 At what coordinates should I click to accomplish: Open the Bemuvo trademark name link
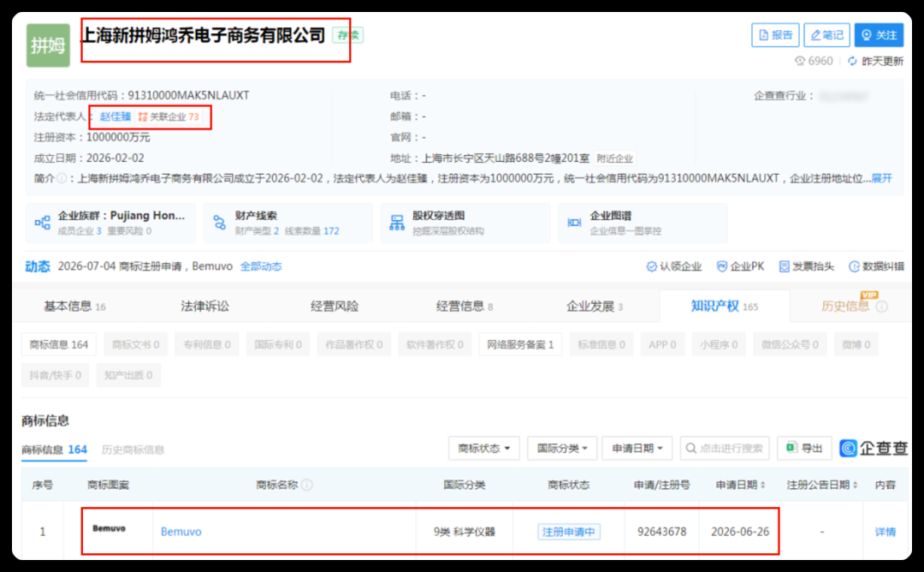(x=181, y=532)
